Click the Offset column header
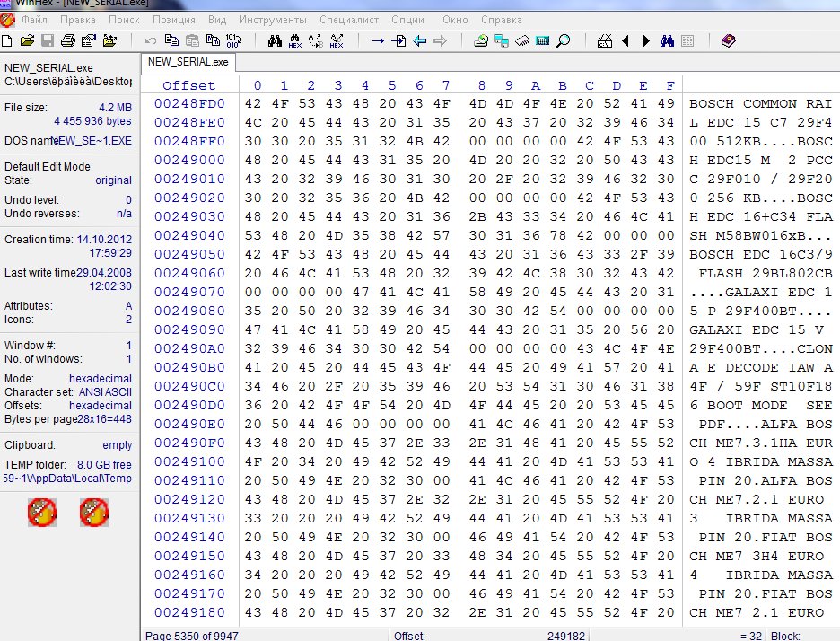The width and height of the screenshot is (840, 641). (x=188, y=85)
